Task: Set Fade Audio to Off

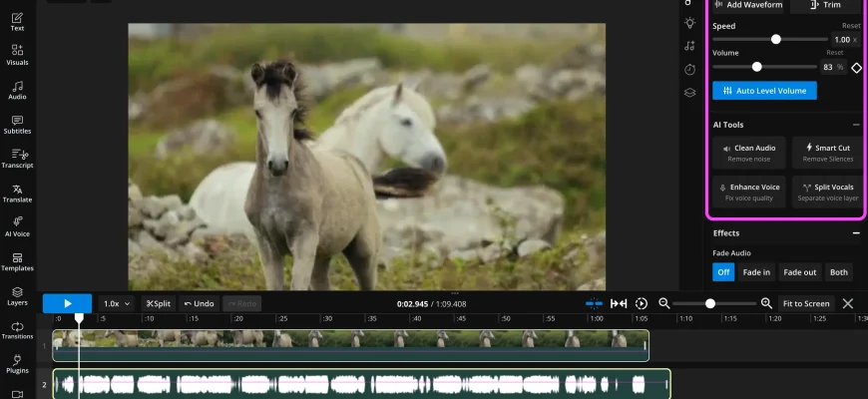Action: coord(723,272)
